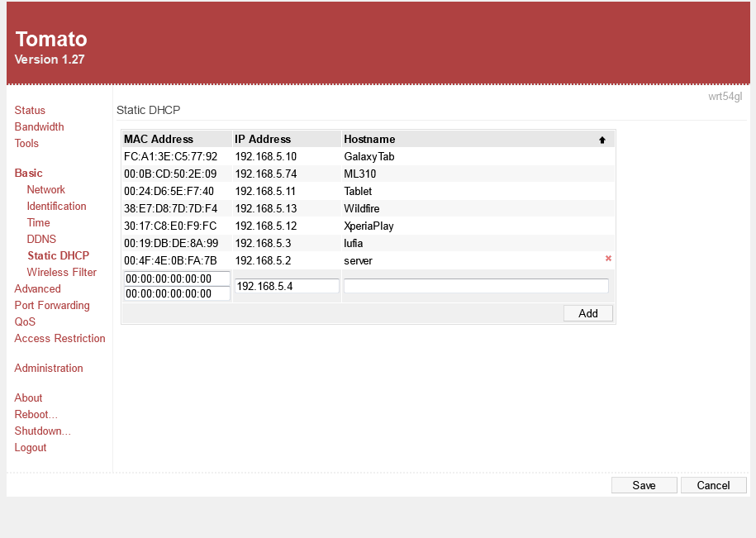Click the red delete X on server row
The width and height of the screenshot is (756, 538).
tap(608, 259)
